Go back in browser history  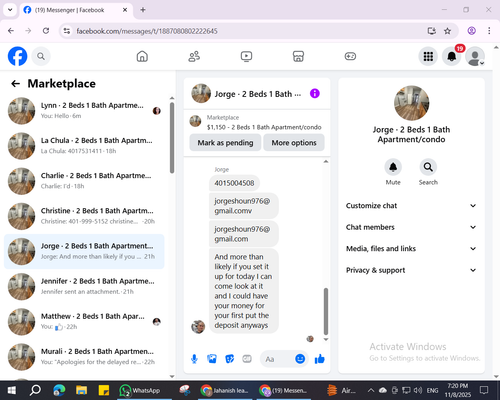(11, 31)
